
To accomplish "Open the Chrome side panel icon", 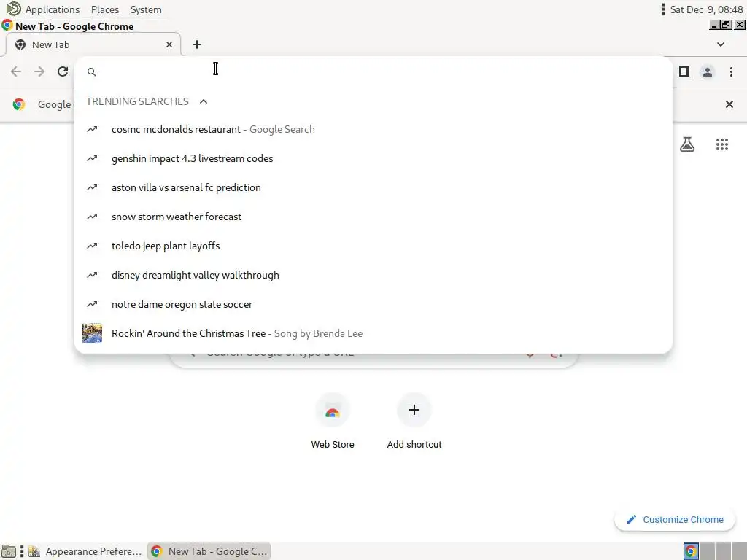I will coord(684,72).
